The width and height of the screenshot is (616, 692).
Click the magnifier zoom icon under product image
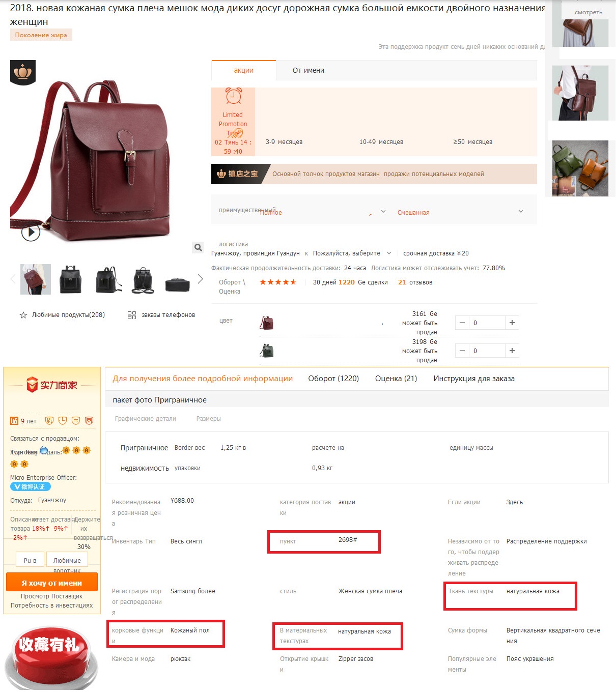click(198, 247)
